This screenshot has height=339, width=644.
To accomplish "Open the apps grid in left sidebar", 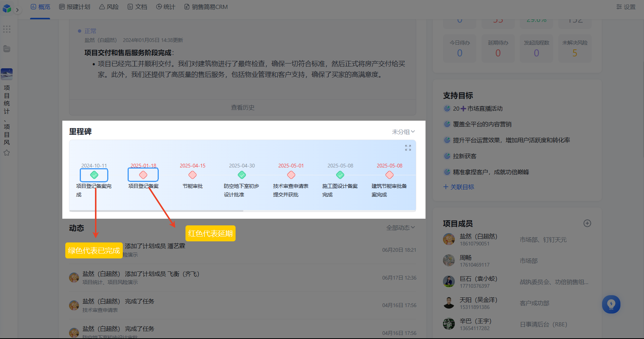I will click(7, 29).
